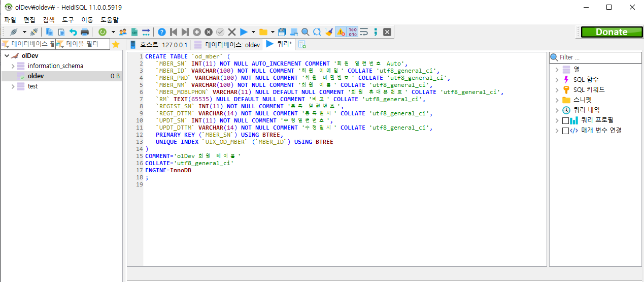
Task: Select the oldev database in tree
Action: pyautogui.click(x=61, y=76)
